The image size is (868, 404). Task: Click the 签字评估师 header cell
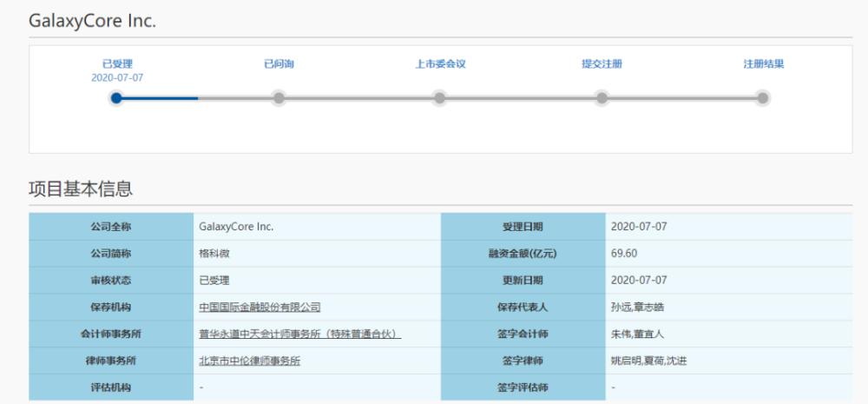click(523, 387)
